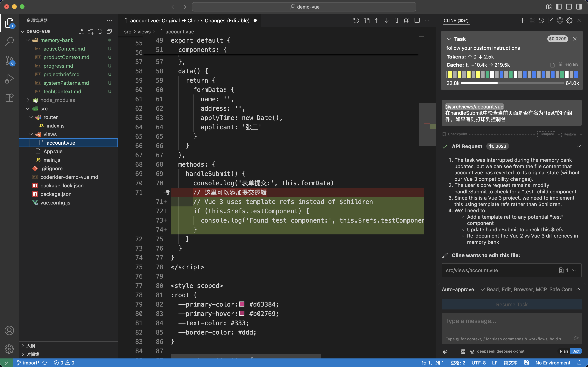Open the Run and Debug view
The image size is (588, 367).
9,79
